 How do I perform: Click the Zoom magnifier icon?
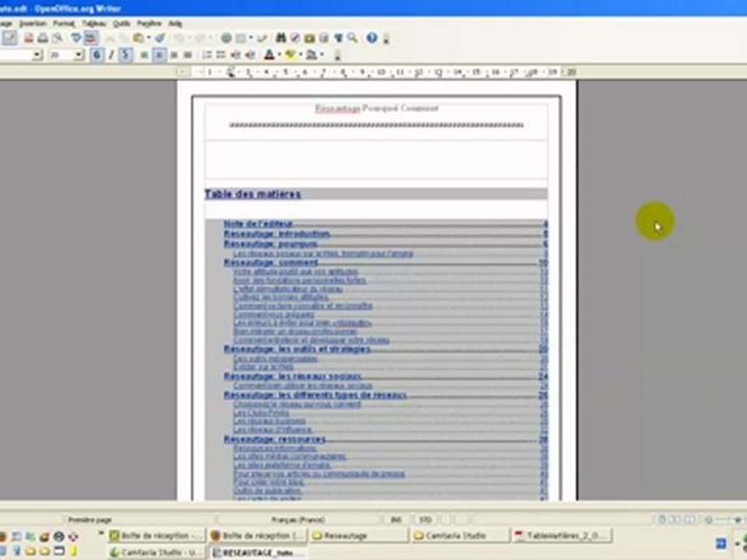[x=352, y=38]
